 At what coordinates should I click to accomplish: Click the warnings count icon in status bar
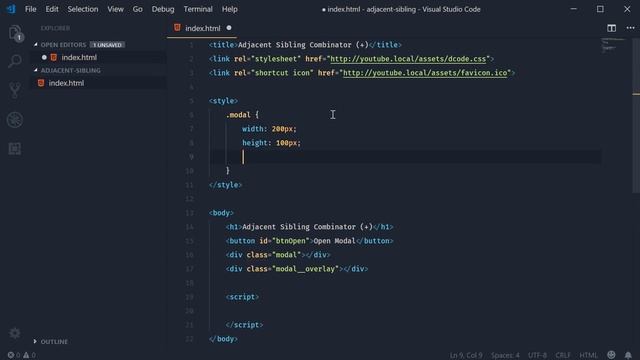pos(26,355)
